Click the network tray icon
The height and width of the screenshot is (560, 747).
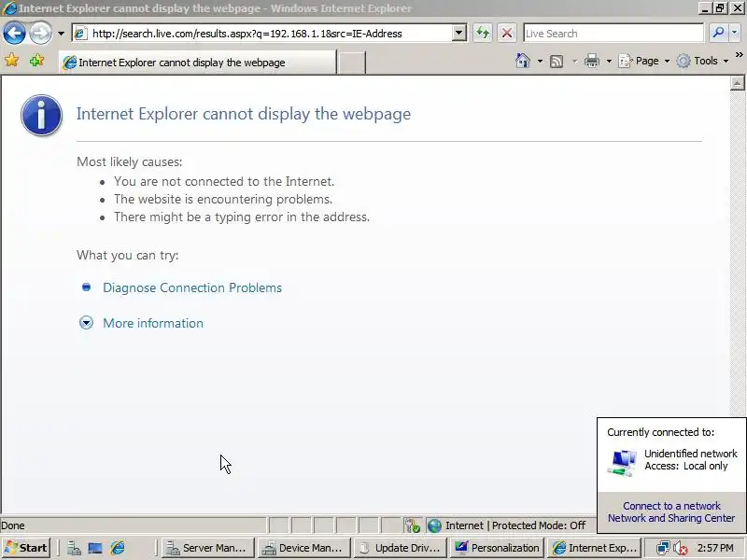pos(663,548)
